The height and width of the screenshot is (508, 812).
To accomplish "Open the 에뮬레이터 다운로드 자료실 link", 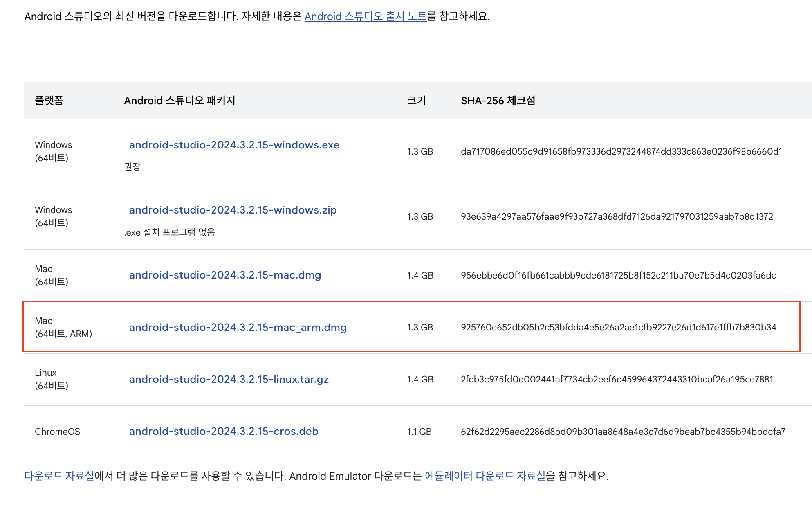I will click(x=485, y=476).
